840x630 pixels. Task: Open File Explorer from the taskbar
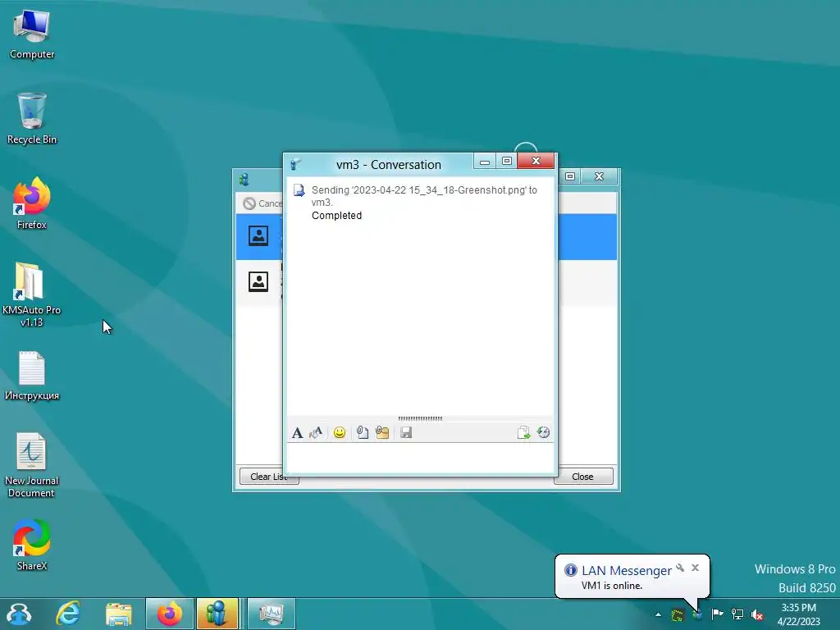pyautogui.click(x=118, y=614)
